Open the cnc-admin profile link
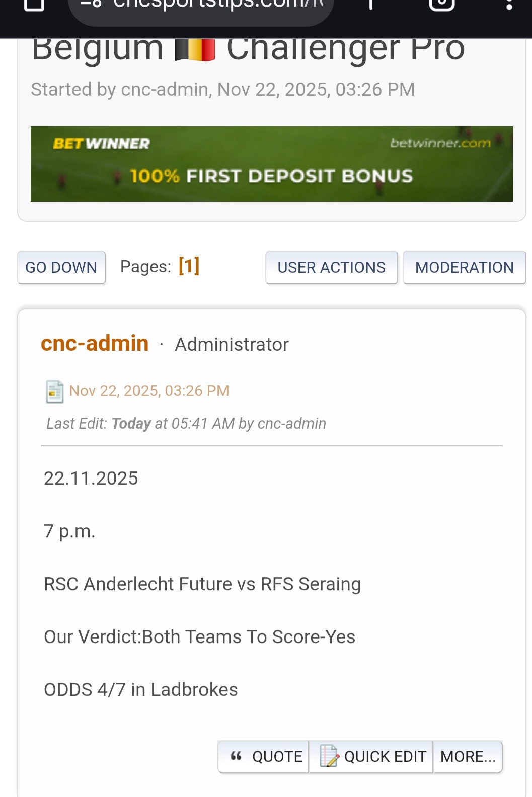This screenshot has width=532, height=797. coord(95,344)
